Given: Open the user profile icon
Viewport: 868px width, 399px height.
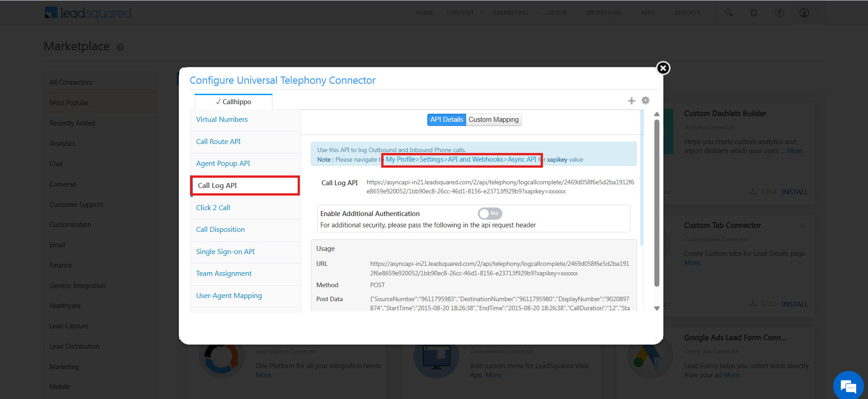Looking at the screenshot, I should point(804,13).
